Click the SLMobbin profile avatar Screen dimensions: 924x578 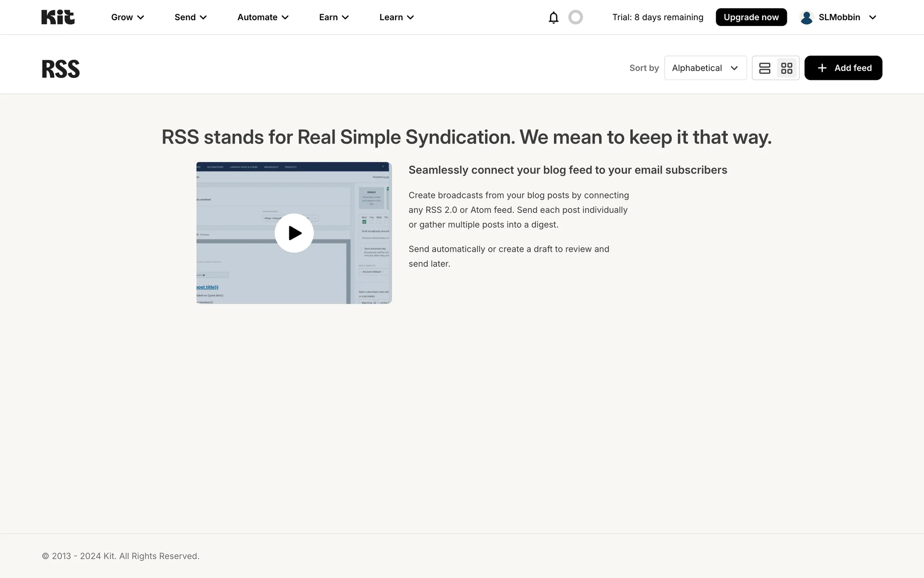[807, 17]
